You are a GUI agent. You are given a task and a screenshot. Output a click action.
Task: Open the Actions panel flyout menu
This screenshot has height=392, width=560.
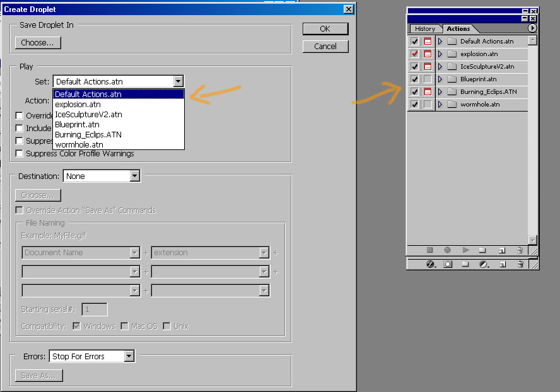532,28
